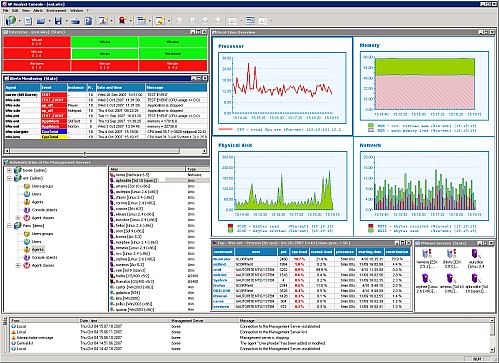The height and width of the screenshot is (363, 499).
Task: Sort processes by the starting date header
Action: click(370, 252)
